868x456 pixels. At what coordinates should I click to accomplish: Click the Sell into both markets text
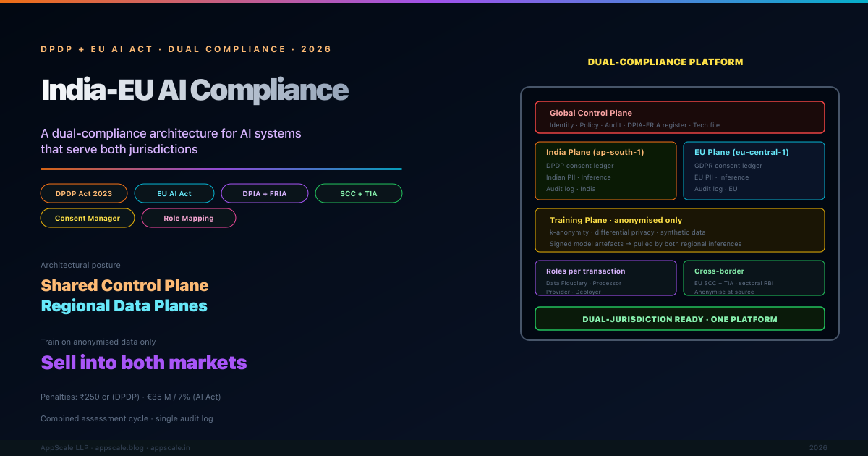pos(144,362)
